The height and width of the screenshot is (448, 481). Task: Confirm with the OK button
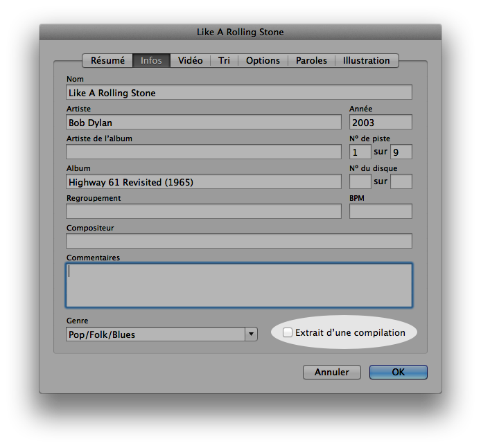tap(398, 372)
